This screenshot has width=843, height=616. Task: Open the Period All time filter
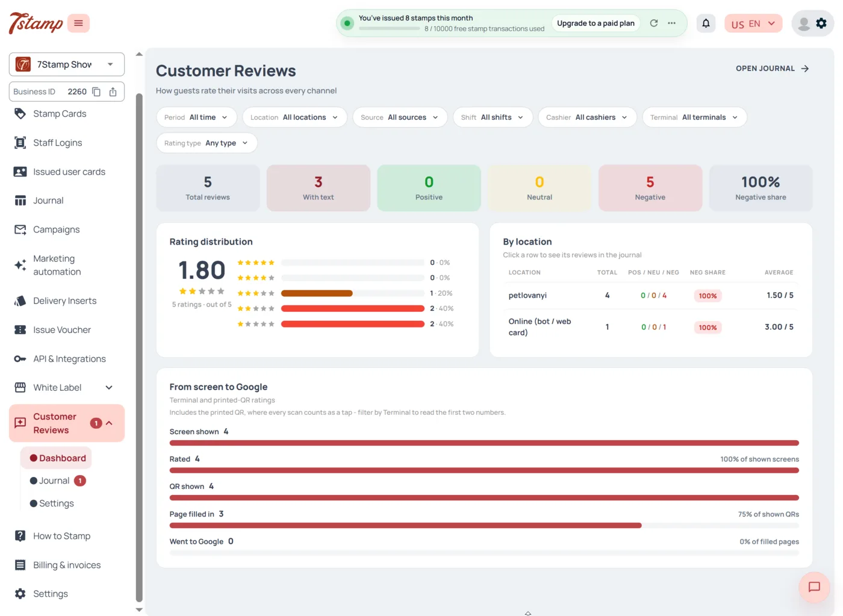(196, 117)
